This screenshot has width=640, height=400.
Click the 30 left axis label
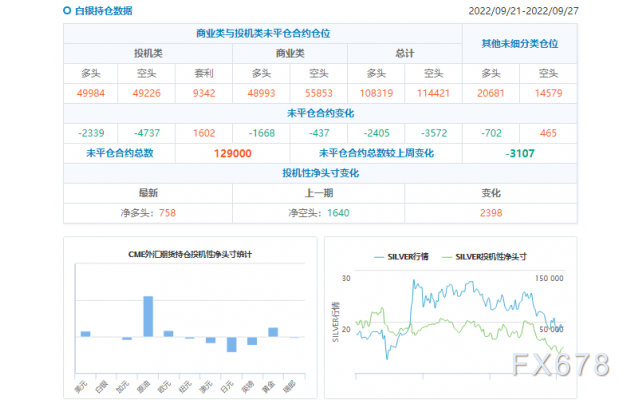tap(346, 278)
